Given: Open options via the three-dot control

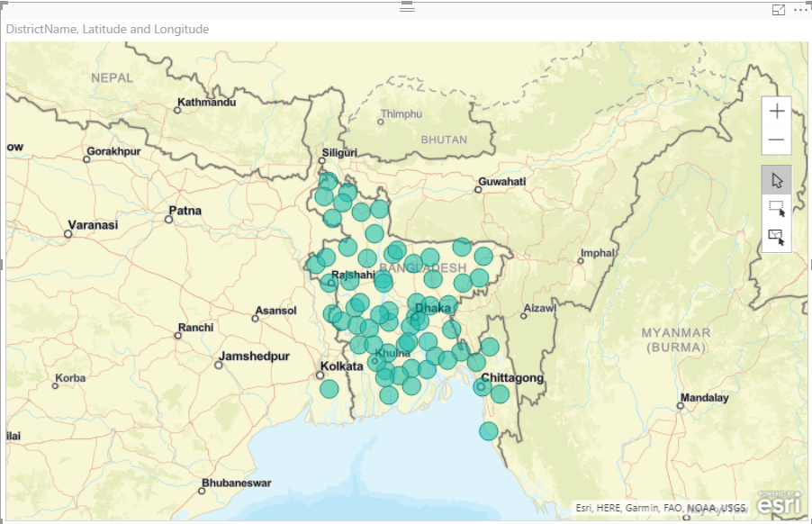Looking at the screenshot, I should pyautogui.click(x=800, y=8).
